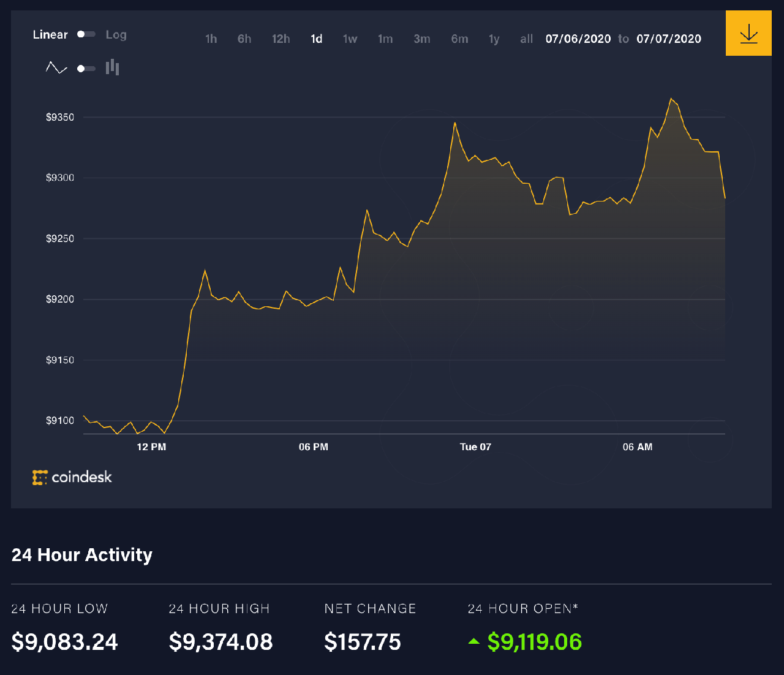Image resolution: width=784 pixels, height=675 pixels.
Task: Click the 06 PM x-axis label
Action: click(314, 447)
